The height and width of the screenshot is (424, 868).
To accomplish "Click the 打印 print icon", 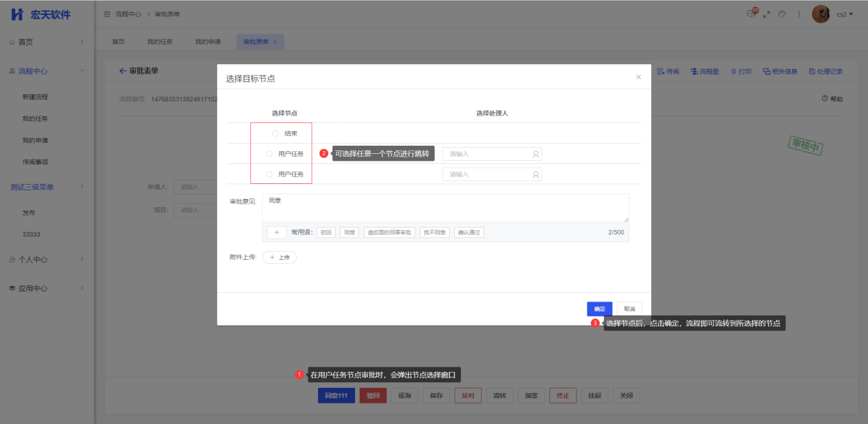I will [741, 71].
